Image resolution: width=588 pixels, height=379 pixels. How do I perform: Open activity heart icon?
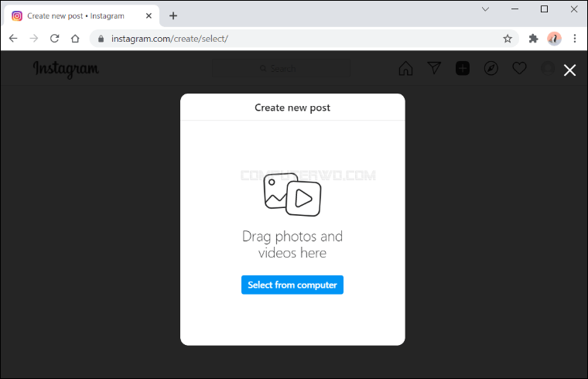tap(519, 68)
